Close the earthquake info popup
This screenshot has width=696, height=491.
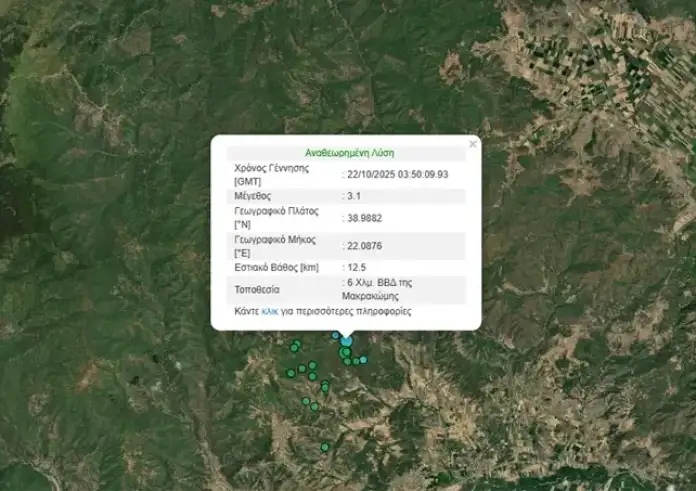tap(473, 144)
